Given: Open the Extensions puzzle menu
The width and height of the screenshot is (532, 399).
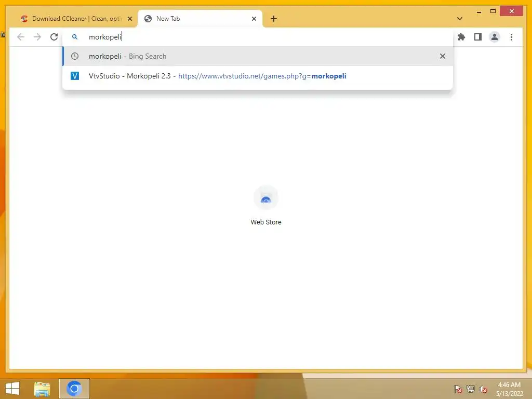Looking at the screenshot, I should tap(461, 37).
